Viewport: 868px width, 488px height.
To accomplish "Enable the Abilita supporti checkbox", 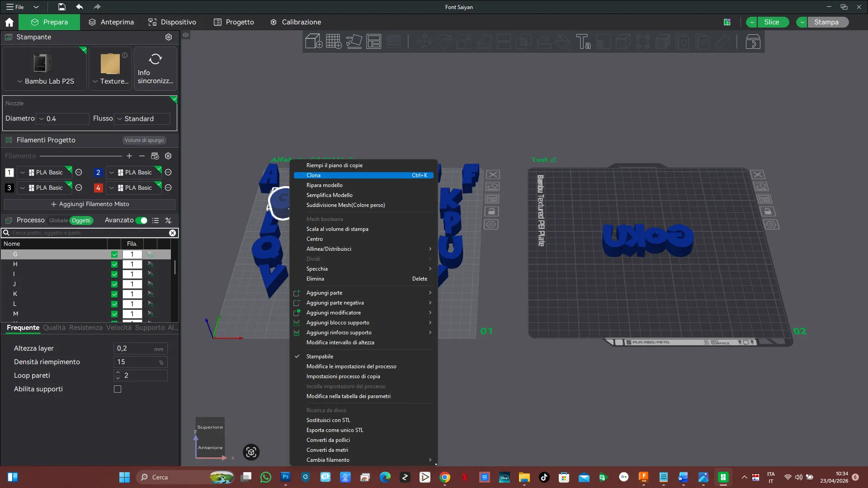I will pos(118,389).
